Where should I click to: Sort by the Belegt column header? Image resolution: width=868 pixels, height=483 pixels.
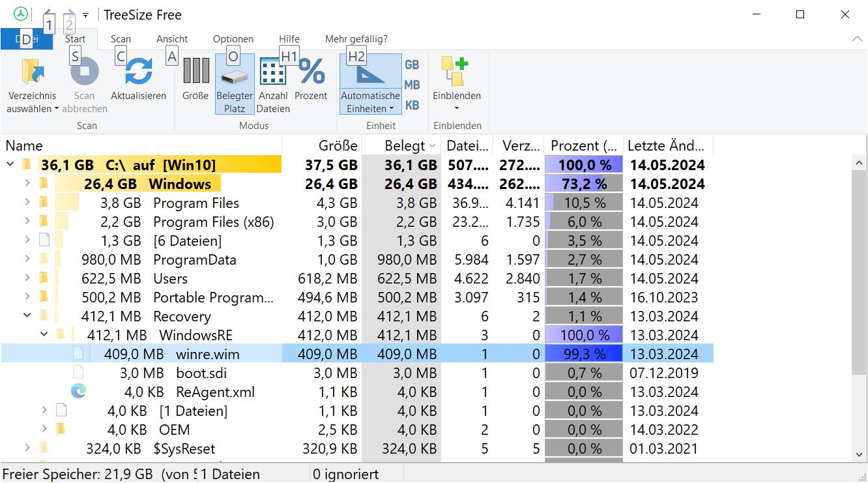(401, 145)
